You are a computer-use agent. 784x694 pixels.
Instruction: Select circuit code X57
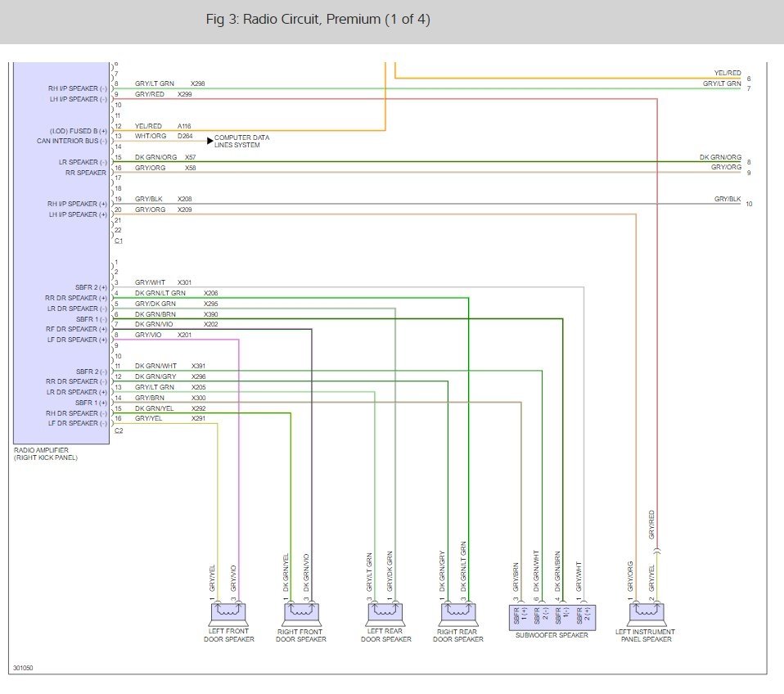pyautogui.click(x=191, y=157)
